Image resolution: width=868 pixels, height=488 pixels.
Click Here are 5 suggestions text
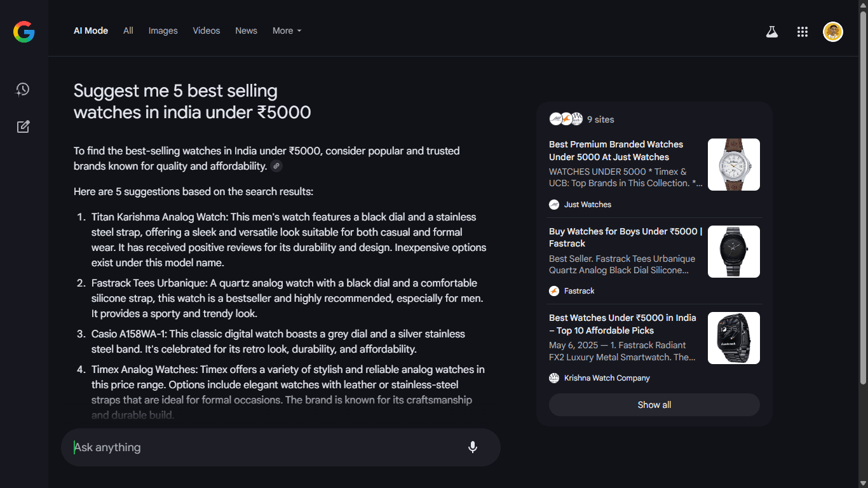(x=193, y=191)
